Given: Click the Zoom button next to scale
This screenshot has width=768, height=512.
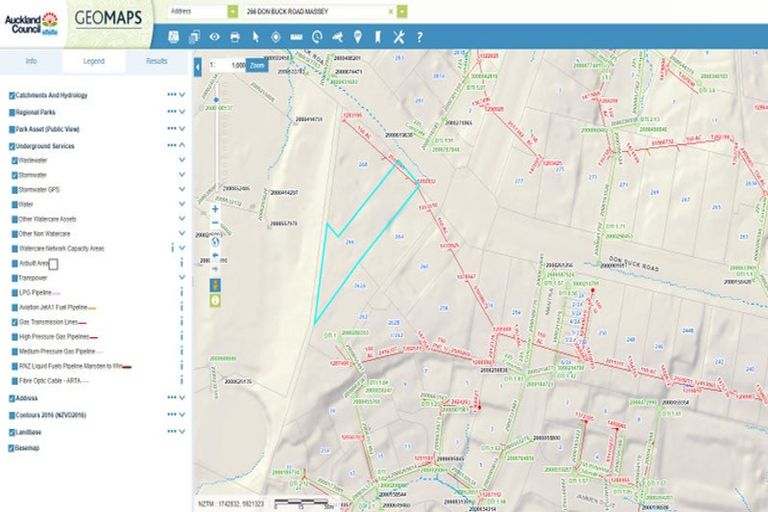Looking at the screenshot, I should (257, 64).
